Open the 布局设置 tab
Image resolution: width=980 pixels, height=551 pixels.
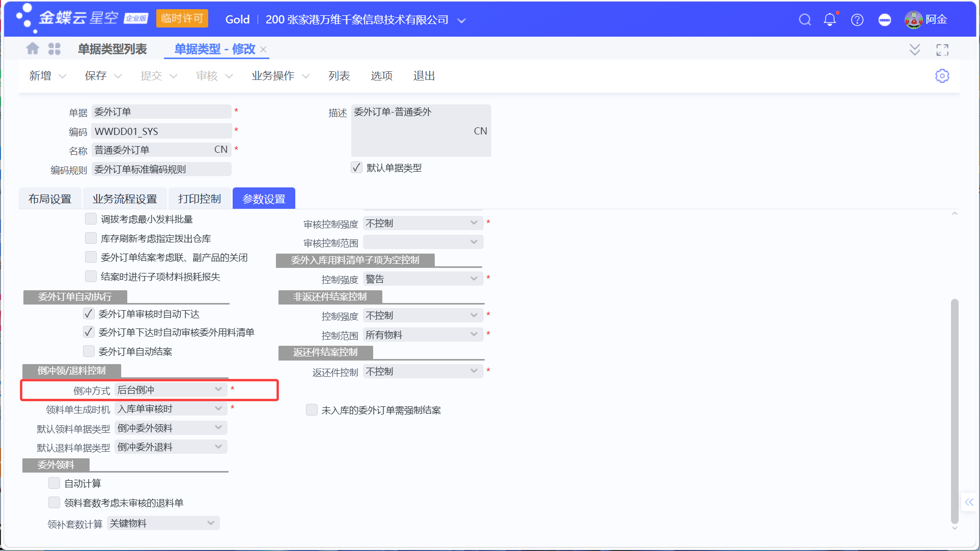(50, 199)
